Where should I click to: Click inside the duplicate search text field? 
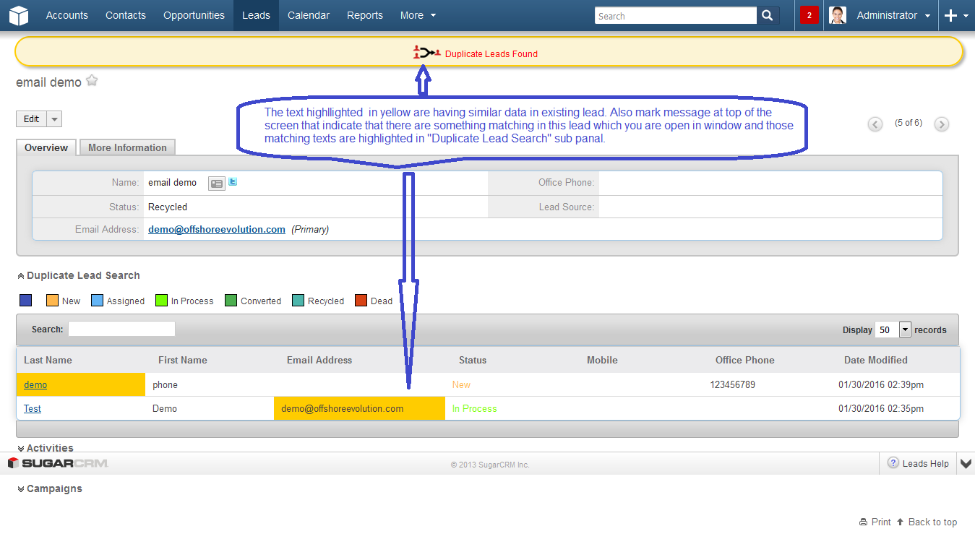pos(121,328)
